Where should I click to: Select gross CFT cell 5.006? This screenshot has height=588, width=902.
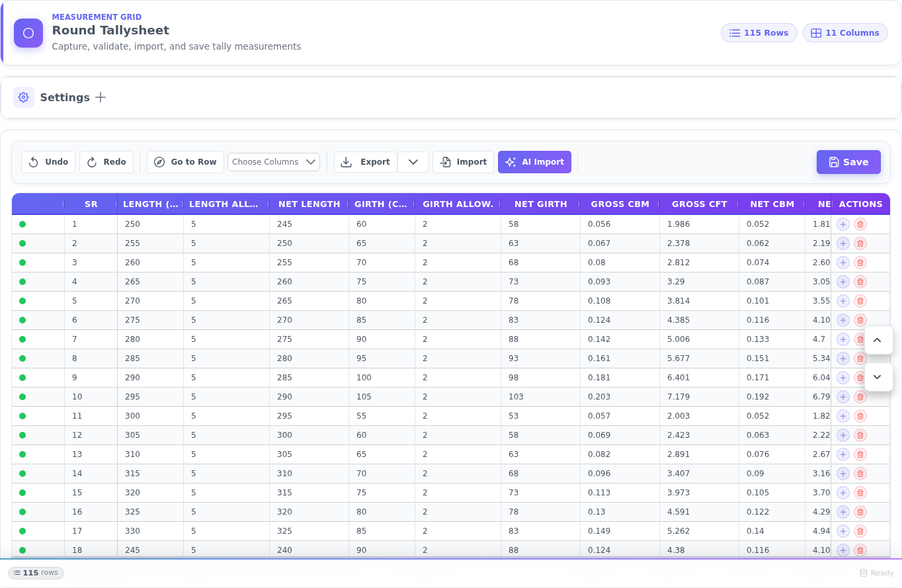tap(700, 339)
